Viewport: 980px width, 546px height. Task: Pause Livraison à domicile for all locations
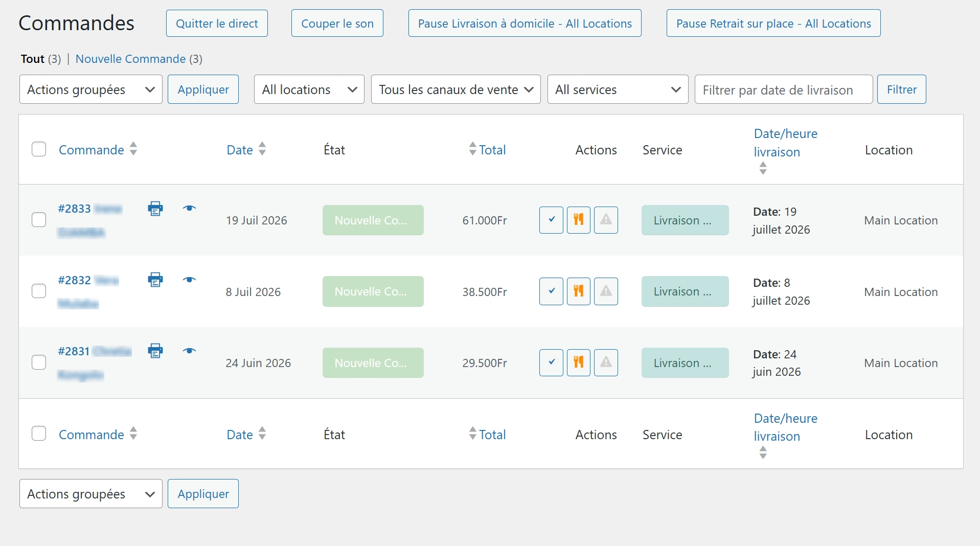tap(525, 24)
